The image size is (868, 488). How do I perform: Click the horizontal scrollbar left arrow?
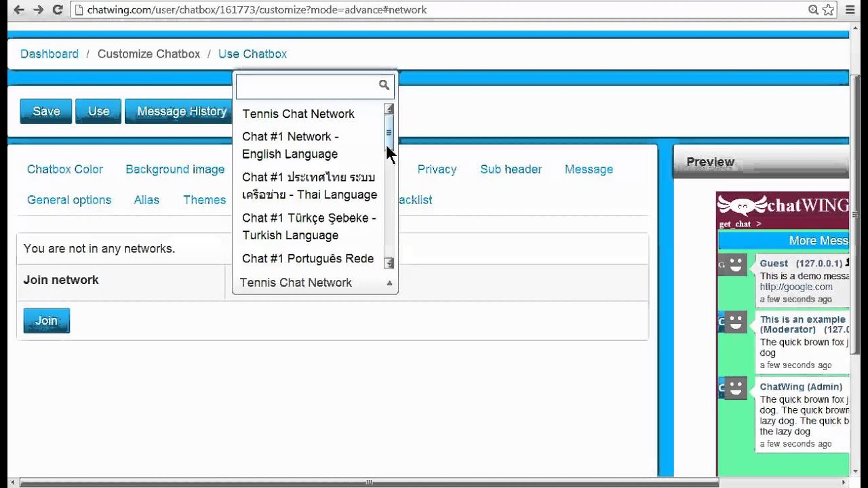tap(12, 483)
